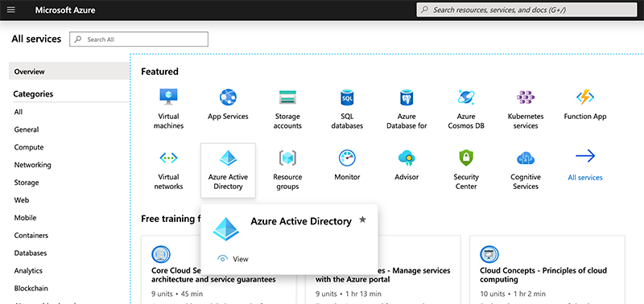Favorite Azure Active Directory with star
The image size is (644, 304).
pyautogui.click(x=362, y=220)
